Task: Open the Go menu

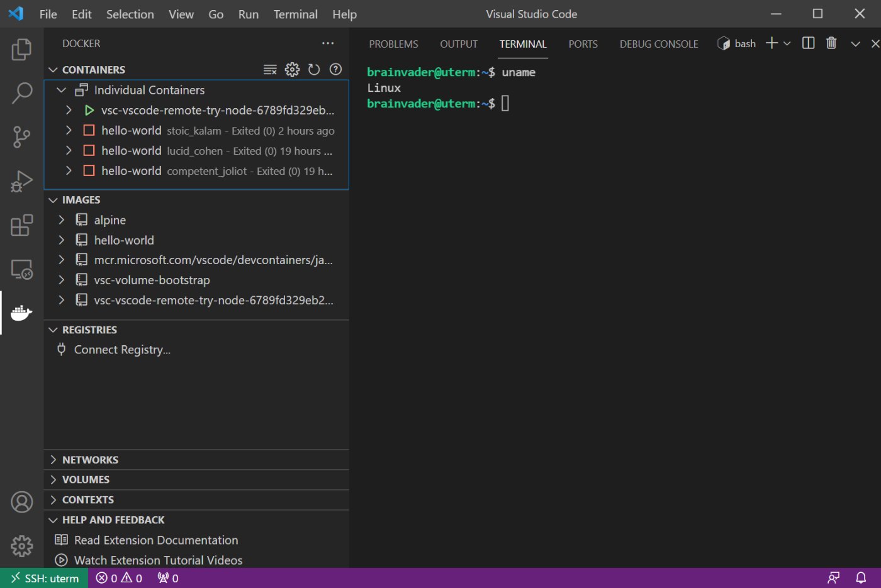Action: [216, 14]
